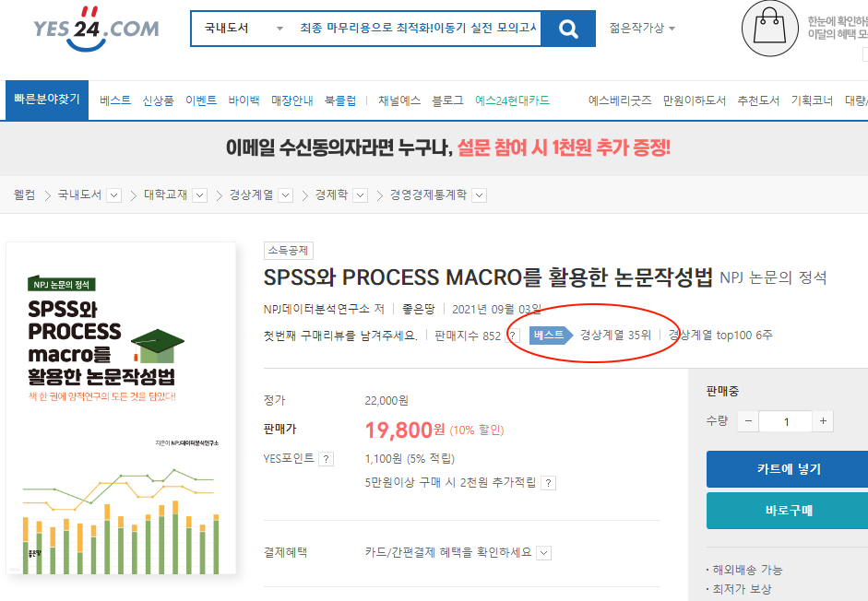Open help icon next to 판매지수 852
This screenshot has width=868, height=601.
click(x=513, y=336)
